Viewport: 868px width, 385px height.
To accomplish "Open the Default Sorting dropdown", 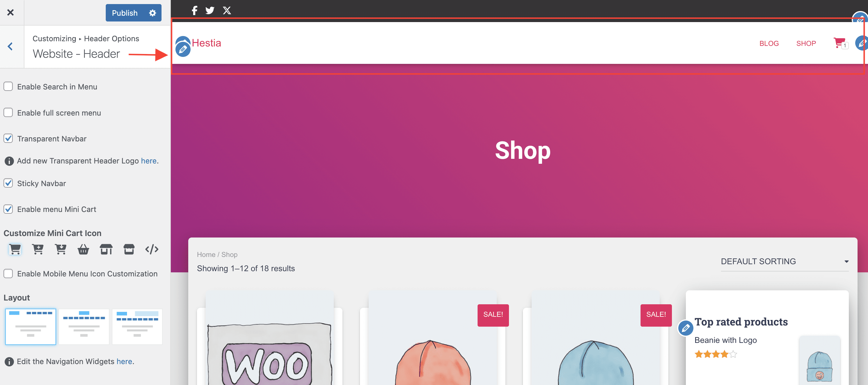I will point(784,261).
